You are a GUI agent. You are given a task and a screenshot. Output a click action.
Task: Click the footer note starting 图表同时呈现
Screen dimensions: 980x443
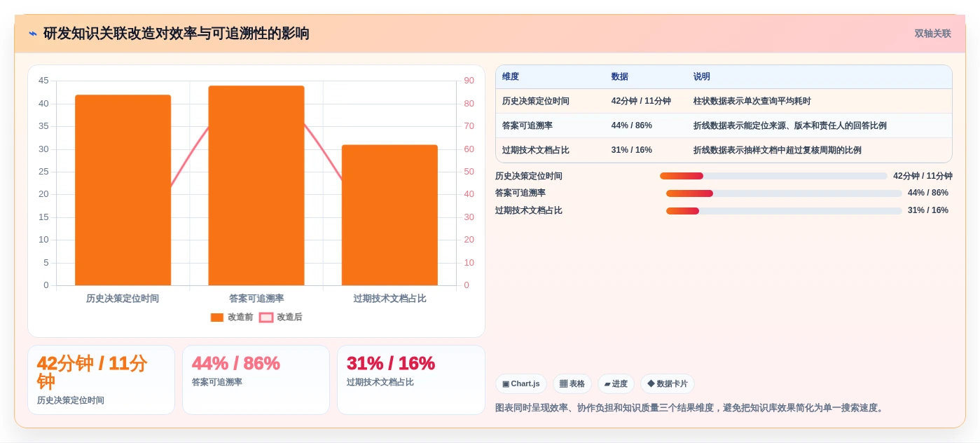coord(691,407)
